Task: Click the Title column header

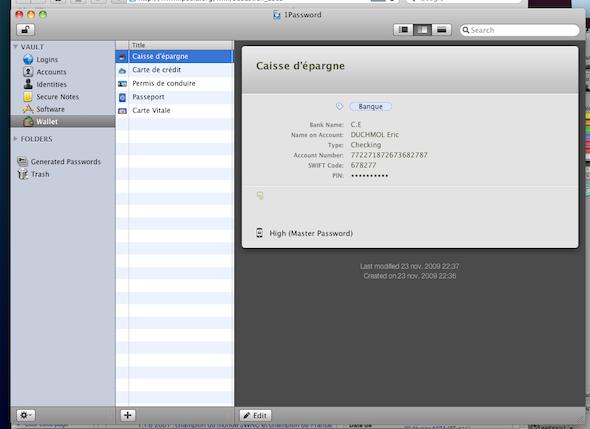Action: tap(181, 45)
